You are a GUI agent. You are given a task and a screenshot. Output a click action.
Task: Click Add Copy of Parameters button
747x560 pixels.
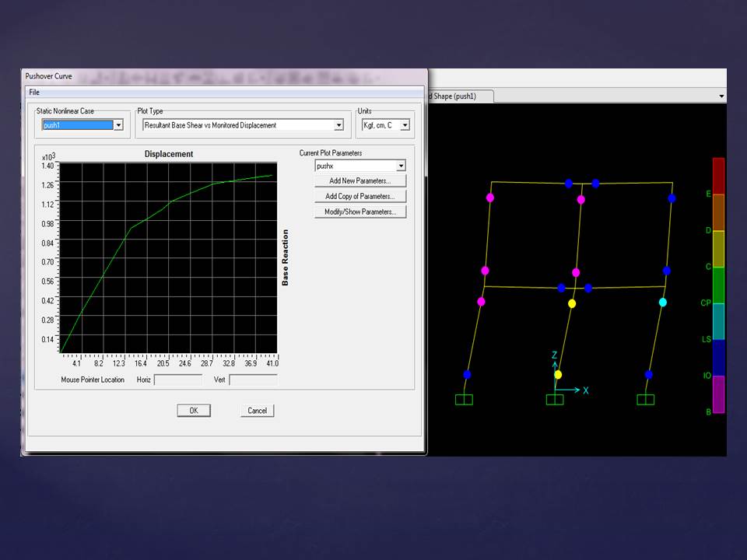360,197
